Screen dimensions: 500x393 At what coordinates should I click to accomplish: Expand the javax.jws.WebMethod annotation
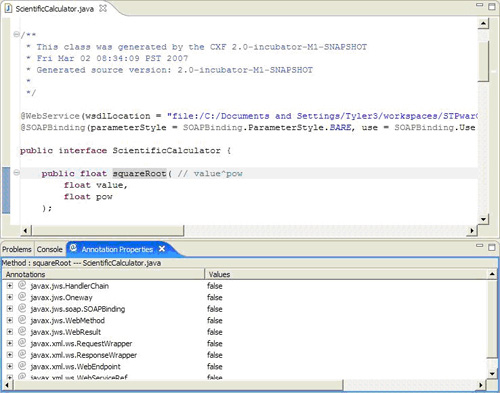10,320
